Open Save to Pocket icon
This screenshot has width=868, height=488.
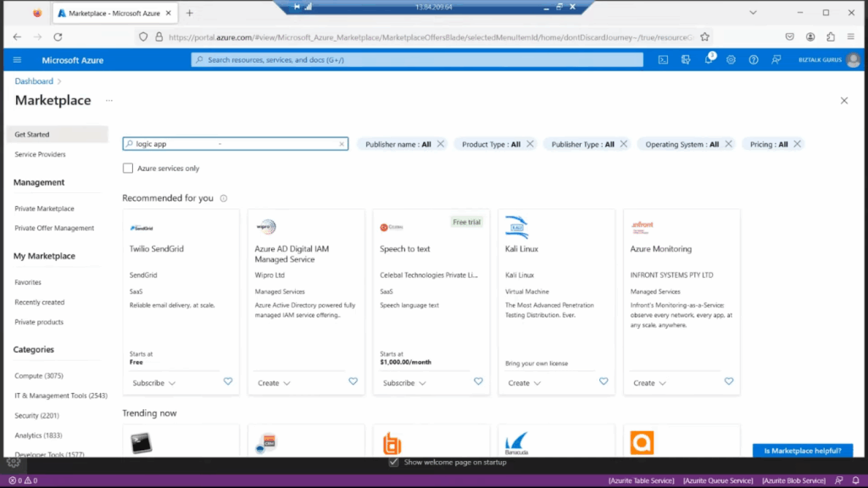tap(790, 37)
